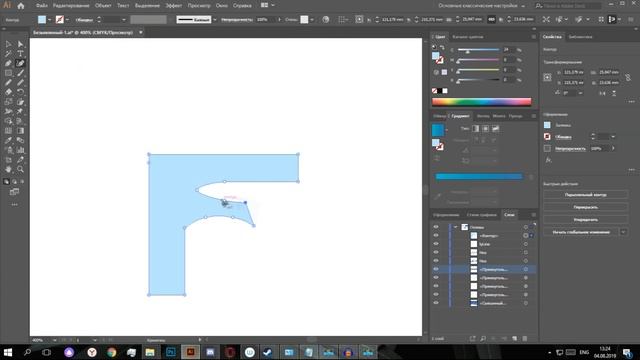Open the Редактирование menu
Viewport: 640px width, 360px height.
pos(71,6)
